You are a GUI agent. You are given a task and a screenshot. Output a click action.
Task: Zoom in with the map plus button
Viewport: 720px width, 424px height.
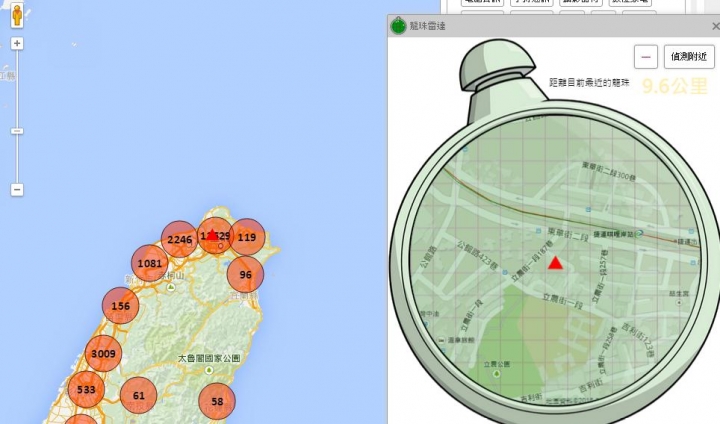[17, 44]
